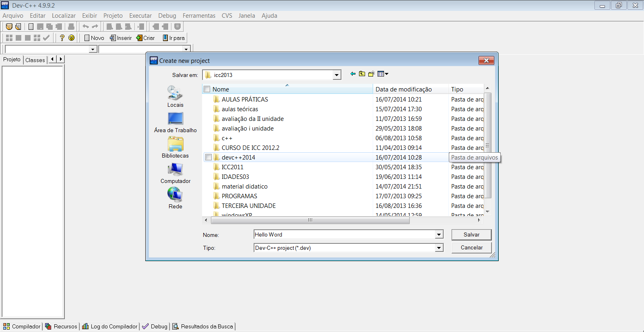Switch to the Classes sidebar tab
This screenshot has width=644, height=332.
click(x=35, y=60)
